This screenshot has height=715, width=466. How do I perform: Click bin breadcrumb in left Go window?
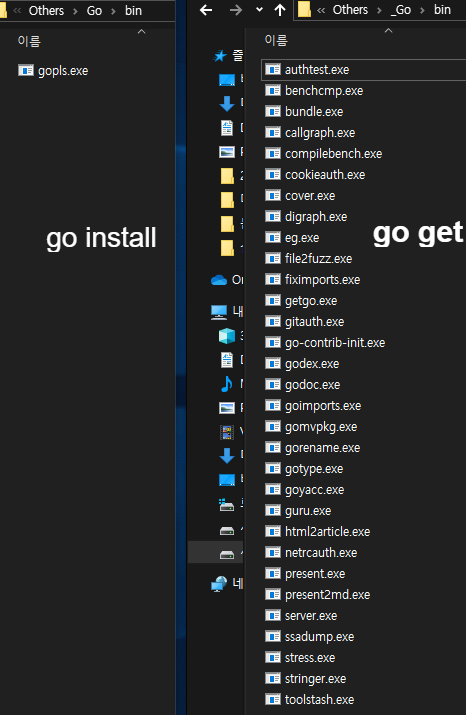(133, 10)
